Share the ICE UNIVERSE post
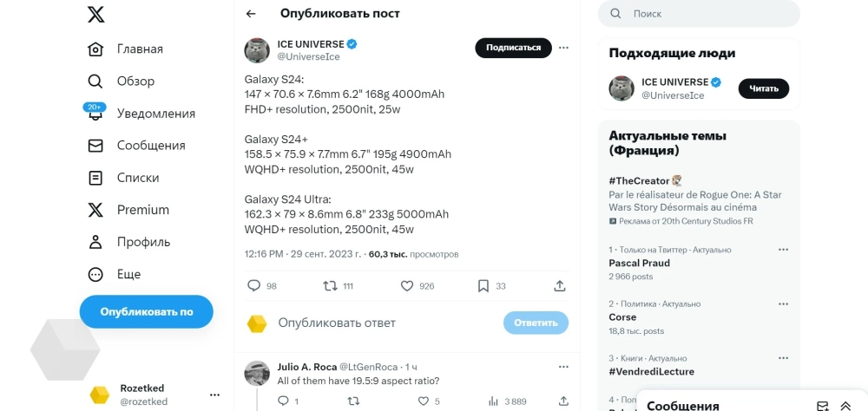 pyautogui.click(x=560, y=285)
